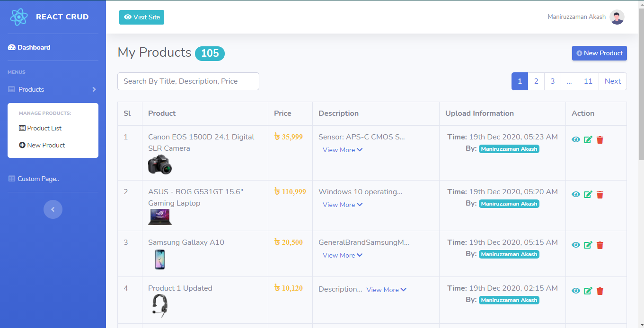Expand View More for the Canon camera description
Viewport: 644px width, 328px height.
[x=342, y=150]
